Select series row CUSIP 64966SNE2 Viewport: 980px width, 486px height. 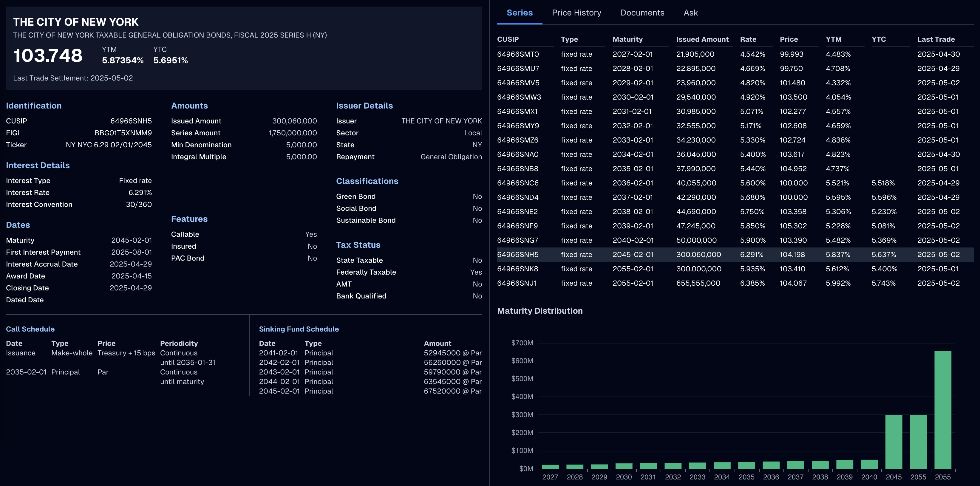point(735,211)
